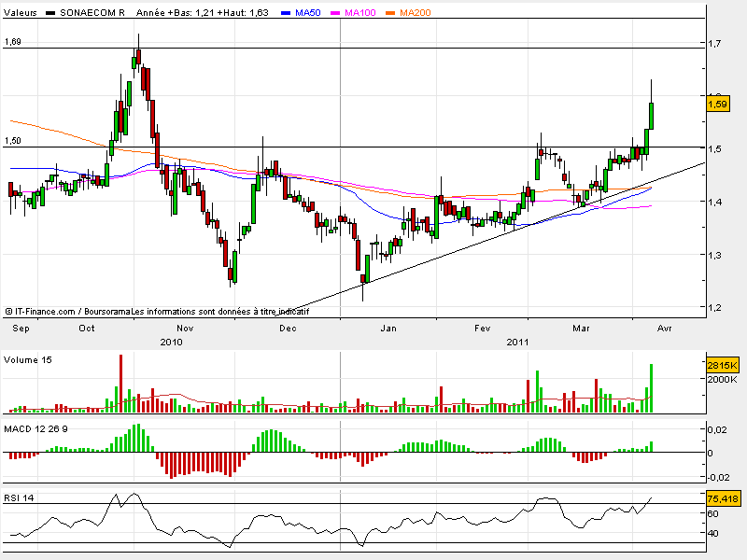Click the black SONAECOM R legend swatch
Screen dimensions: 747x560
pyautogui.click(x=50, y=13)
